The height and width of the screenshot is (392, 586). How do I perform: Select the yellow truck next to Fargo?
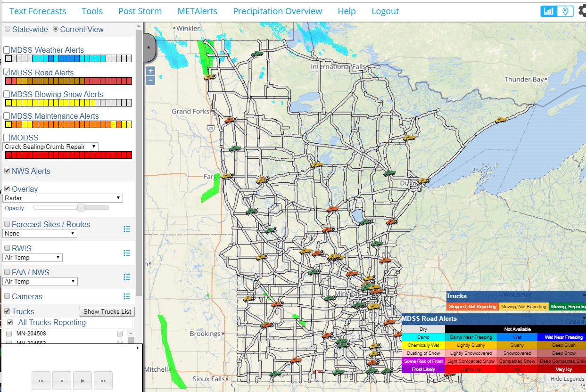click(227, 176)
